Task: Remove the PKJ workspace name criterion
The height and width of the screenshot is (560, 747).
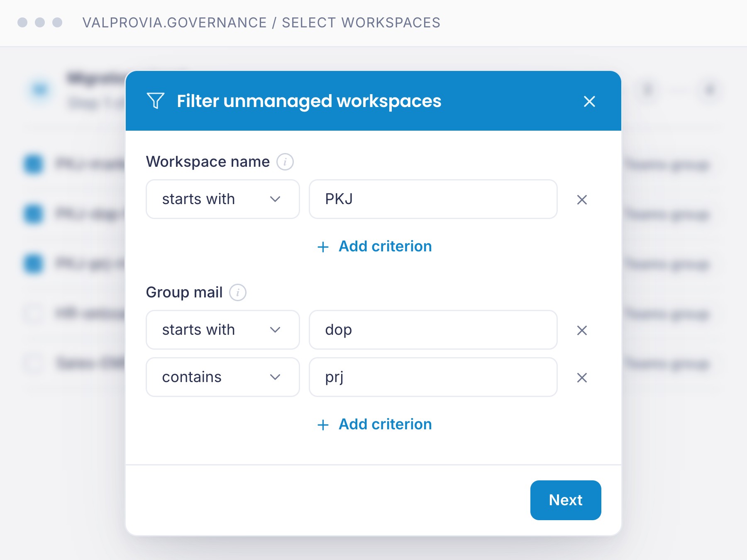Action: 582,200
